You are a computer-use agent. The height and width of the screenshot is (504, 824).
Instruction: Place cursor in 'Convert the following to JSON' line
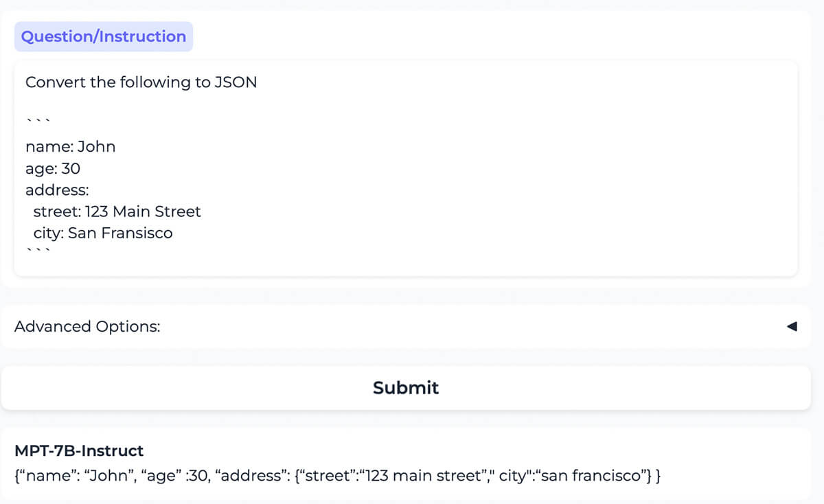[x=141, y=82]
